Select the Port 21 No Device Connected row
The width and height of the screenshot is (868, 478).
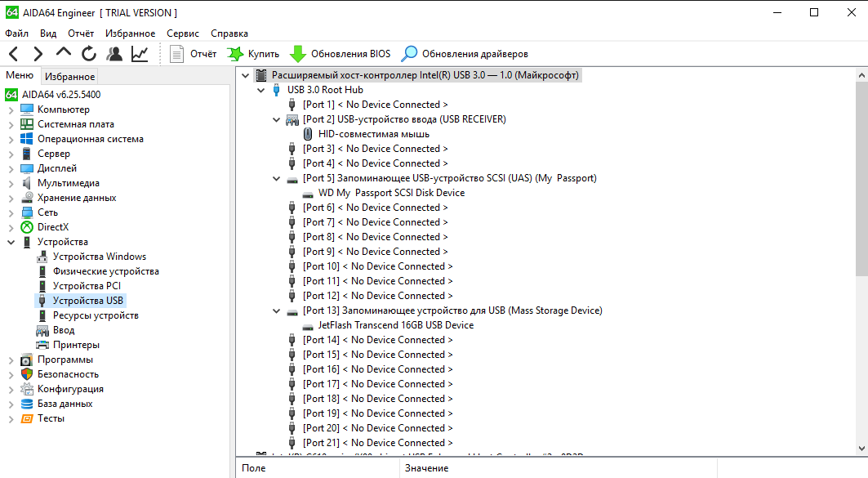click(377, 443)
